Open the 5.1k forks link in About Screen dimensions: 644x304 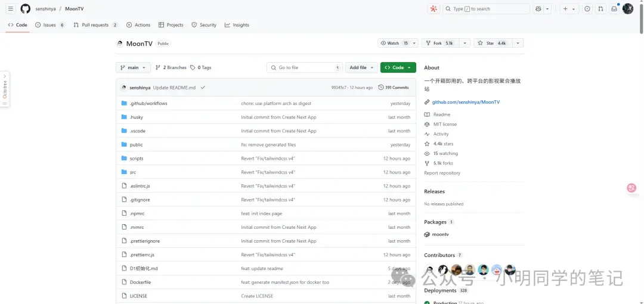click(x=443, y=163)
